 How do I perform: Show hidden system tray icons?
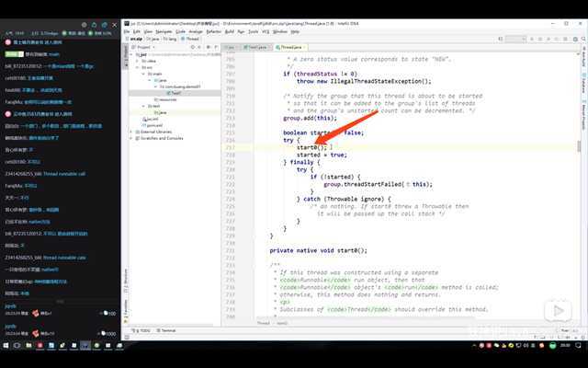474,345
